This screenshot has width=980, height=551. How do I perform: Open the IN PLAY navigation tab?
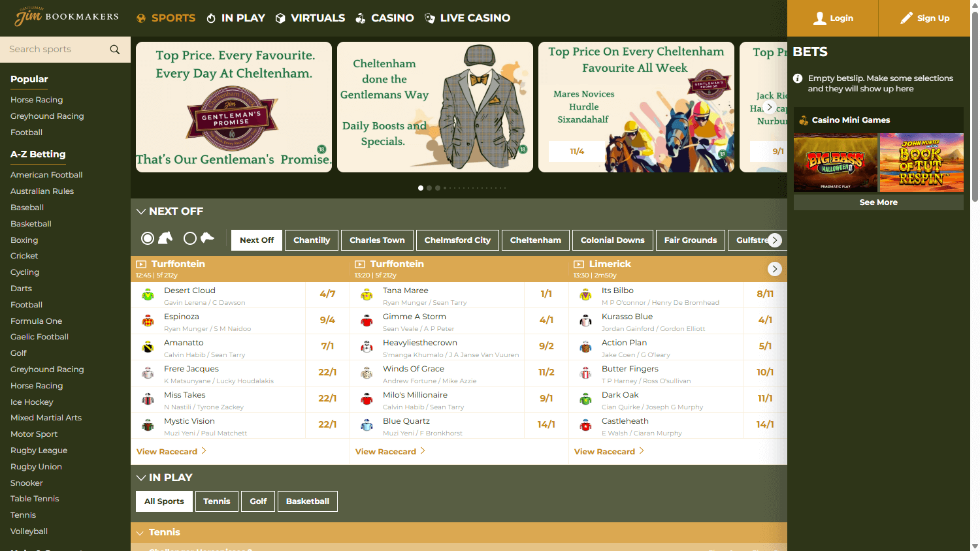click(x=236, y=18)
